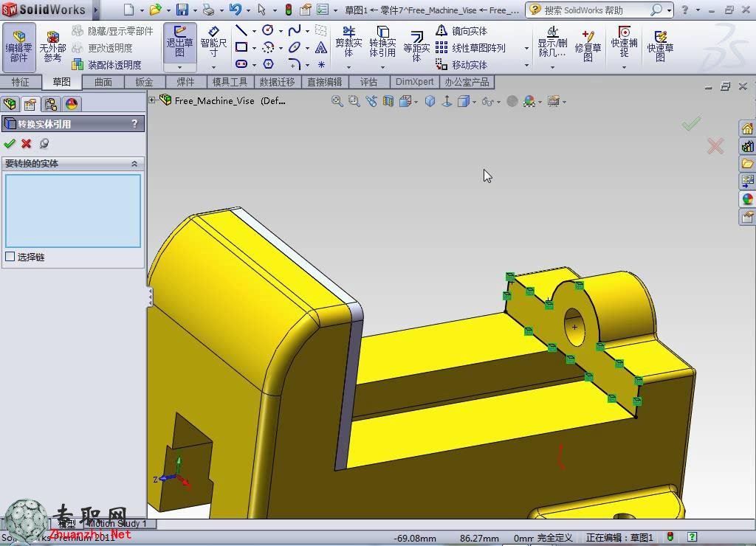The height and width of the screenshot is (546, 756).
Task: Click the Section View icon in view toolbar
Action: tap(388, 101)
